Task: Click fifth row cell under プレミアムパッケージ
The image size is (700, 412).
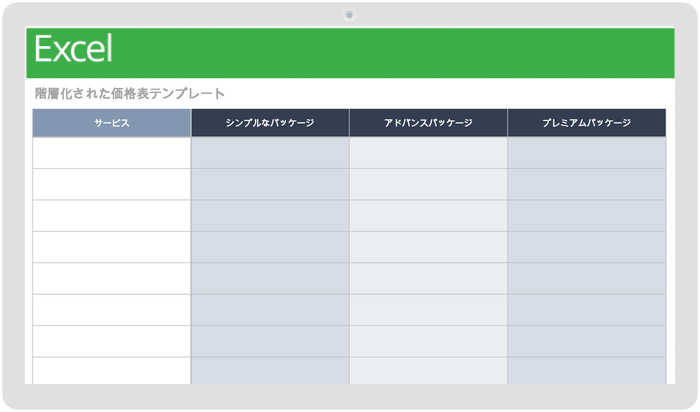Action: coord(586,279)
